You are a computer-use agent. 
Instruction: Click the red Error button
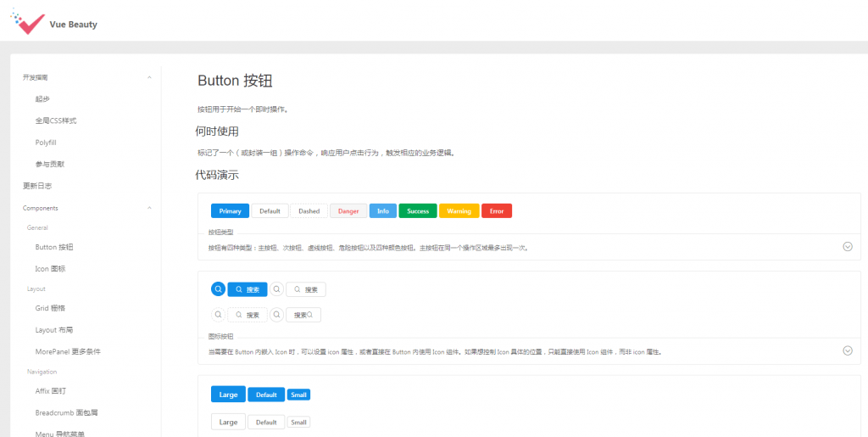click(496, 211)
